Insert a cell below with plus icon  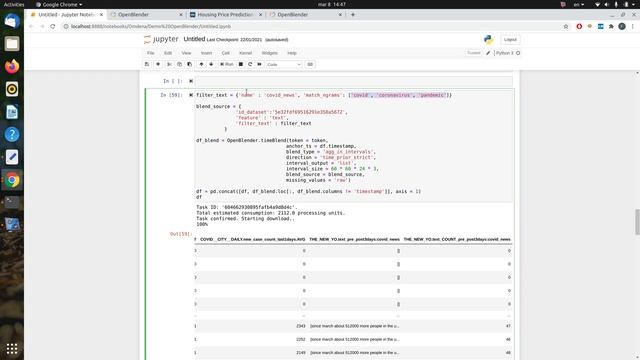(158, 64)
